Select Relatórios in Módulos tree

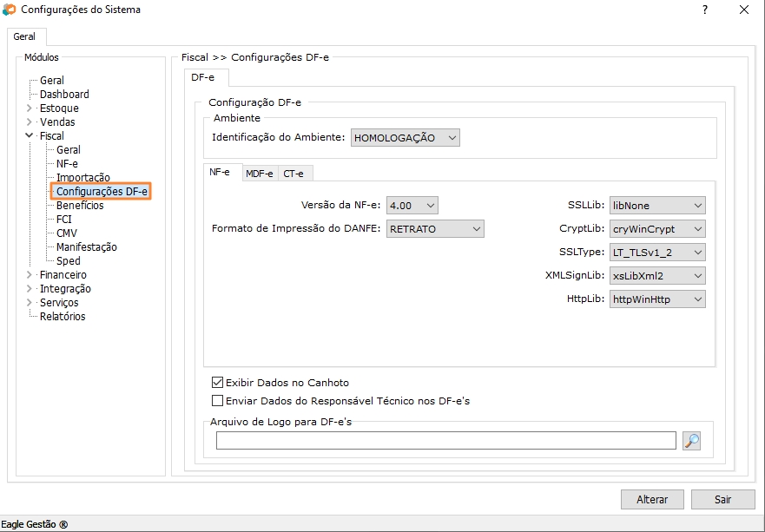pyautogui.click(x=63, y=317)
